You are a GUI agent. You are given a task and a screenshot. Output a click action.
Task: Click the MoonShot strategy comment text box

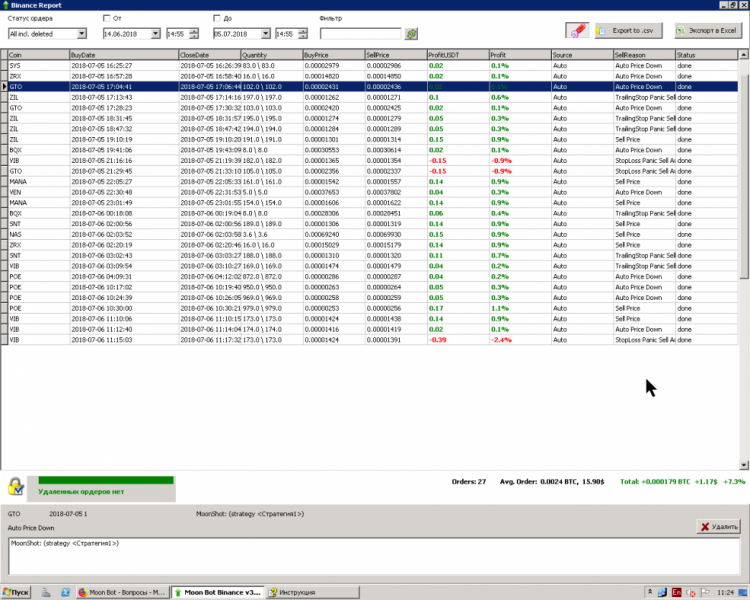point(374,556)
